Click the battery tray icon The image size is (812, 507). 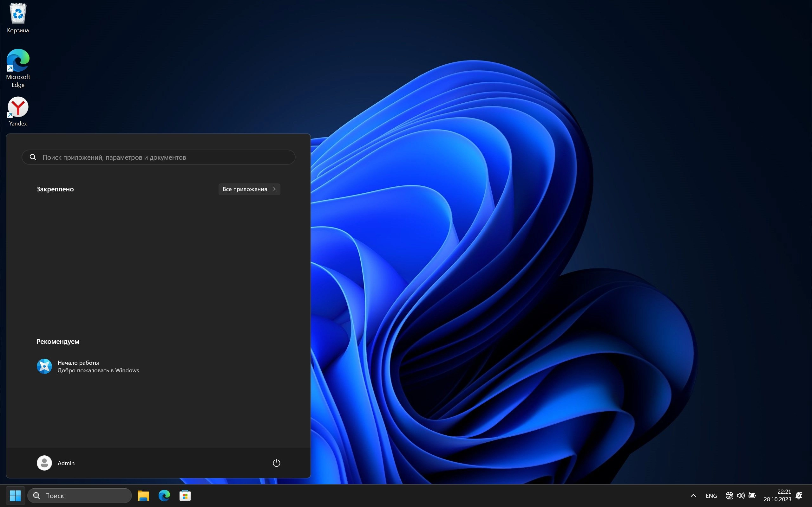pyautogui.click(x=752, y=495)
